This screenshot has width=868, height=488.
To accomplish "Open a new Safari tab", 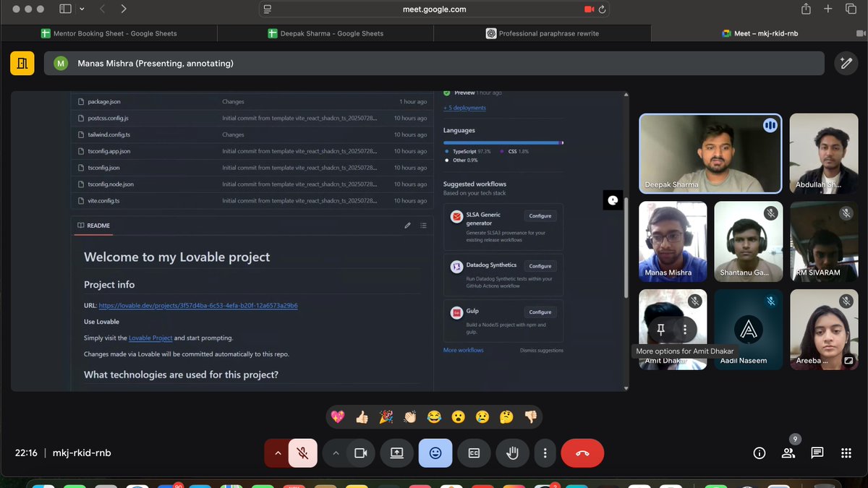I will 828,9.
